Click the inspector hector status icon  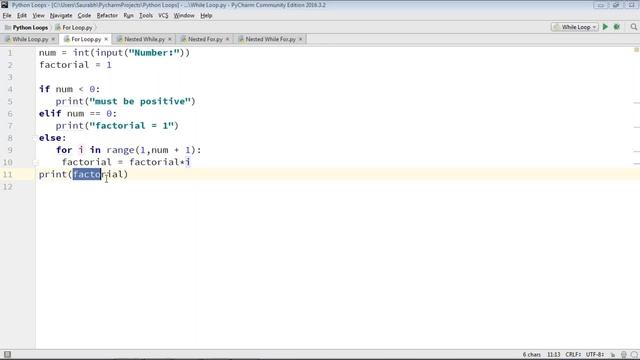point(624,355)
